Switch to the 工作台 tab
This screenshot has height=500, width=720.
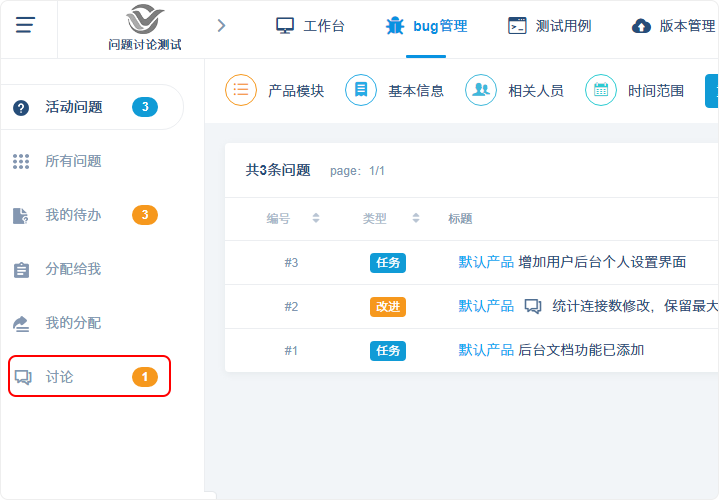click(310, 26)
